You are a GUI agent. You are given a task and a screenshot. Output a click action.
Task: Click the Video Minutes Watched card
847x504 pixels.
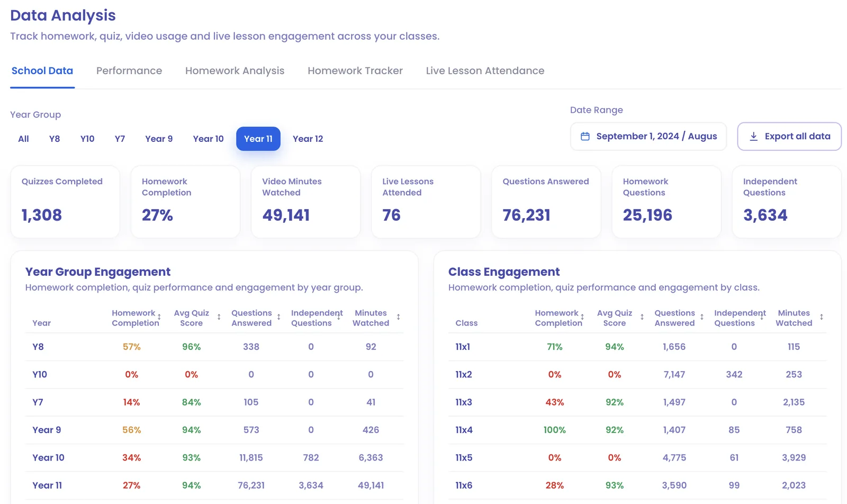[305, 202]
